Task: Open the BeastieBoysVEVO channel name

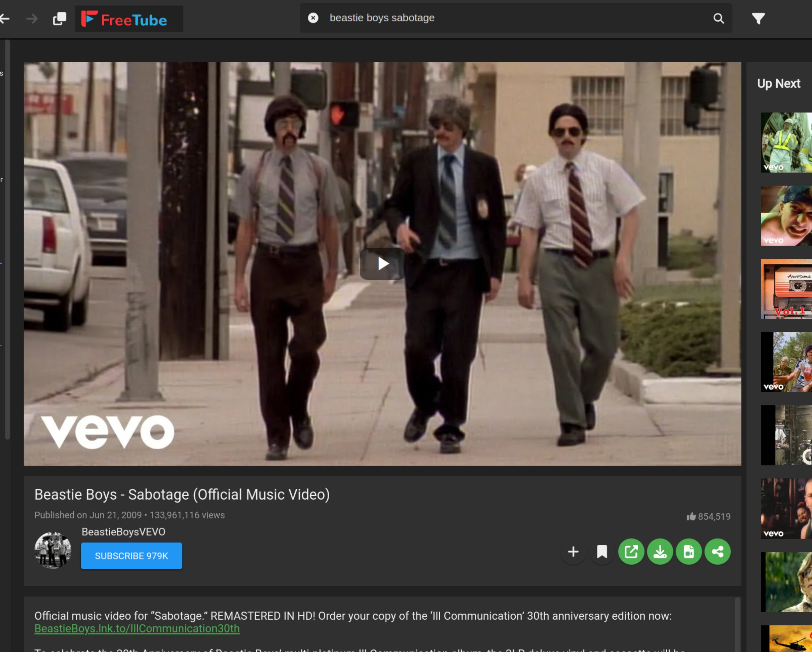Action: click(x=123, y=532)
